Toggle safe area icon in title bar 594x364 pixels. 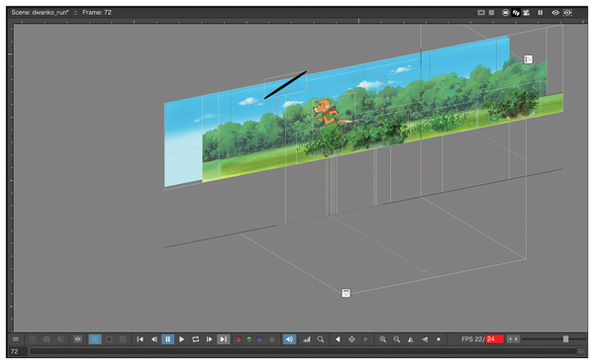pyautogui.click(x=481, y=13)
